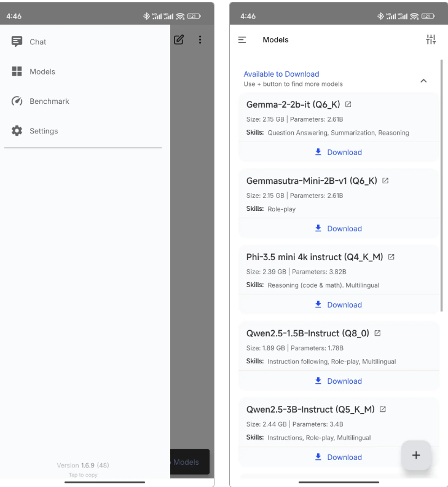Click Bluetooth status icon on right phone
This screenshot has height=487, width=448.
(380, 16)
